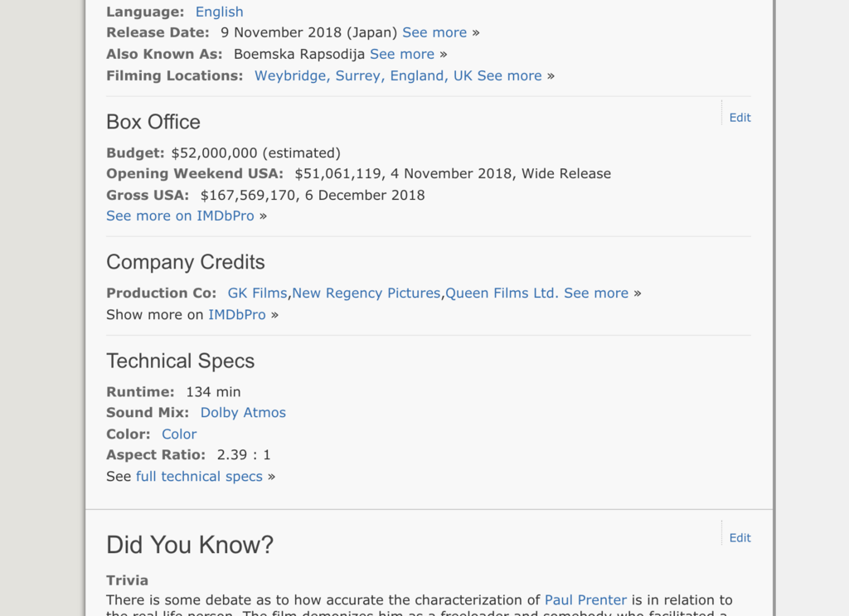Click the Did You Know? heading
This screenshot has height=616, width=849.
point(190,545)
